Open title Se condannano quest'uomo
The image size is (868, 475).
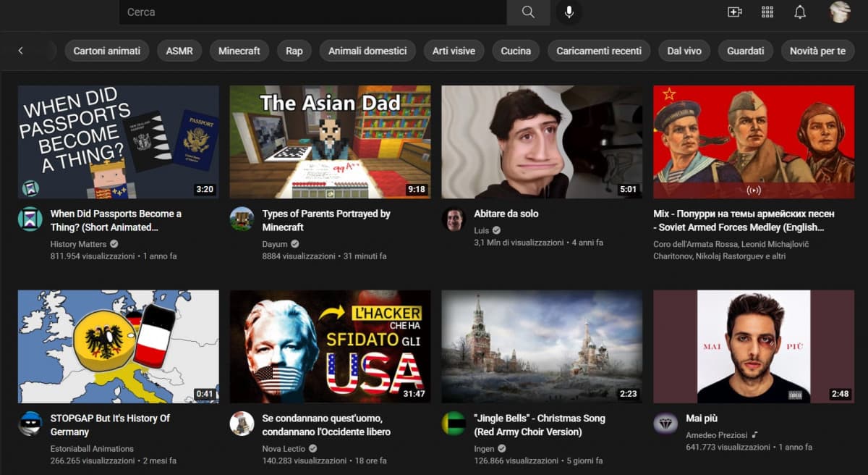326,425
